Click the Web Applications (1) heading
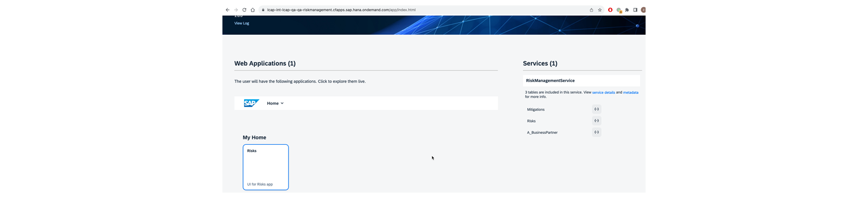 [265, 63]
